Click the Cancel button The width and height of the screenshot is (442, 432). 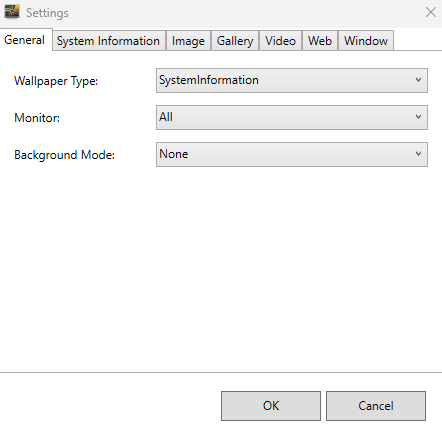click(x=376, y=406)
